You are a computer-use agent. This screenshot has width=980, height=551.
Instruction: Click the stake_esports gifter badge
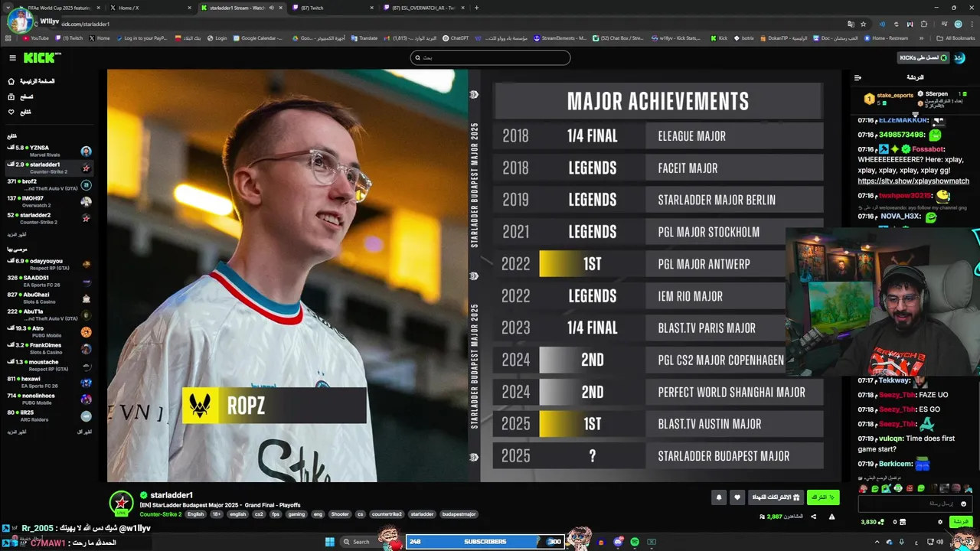(x=869, y=99)
